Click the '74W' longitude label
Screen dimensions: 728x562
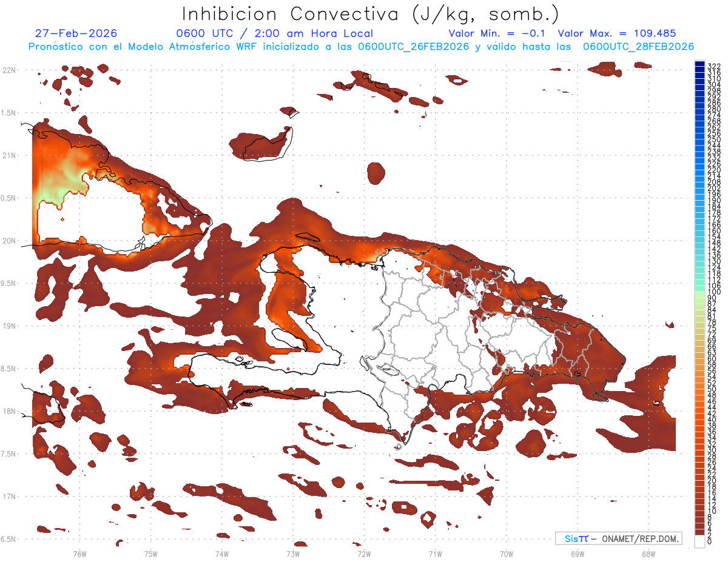(x=221, y=554)
